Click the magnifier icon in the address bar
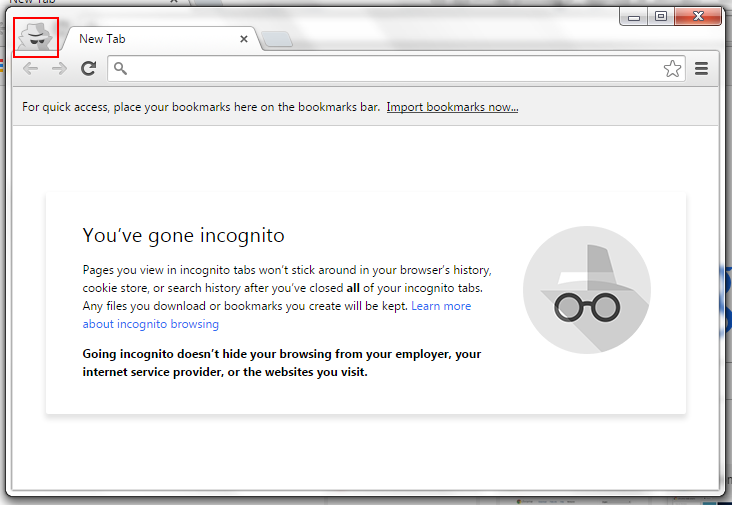 click(120, 69)
